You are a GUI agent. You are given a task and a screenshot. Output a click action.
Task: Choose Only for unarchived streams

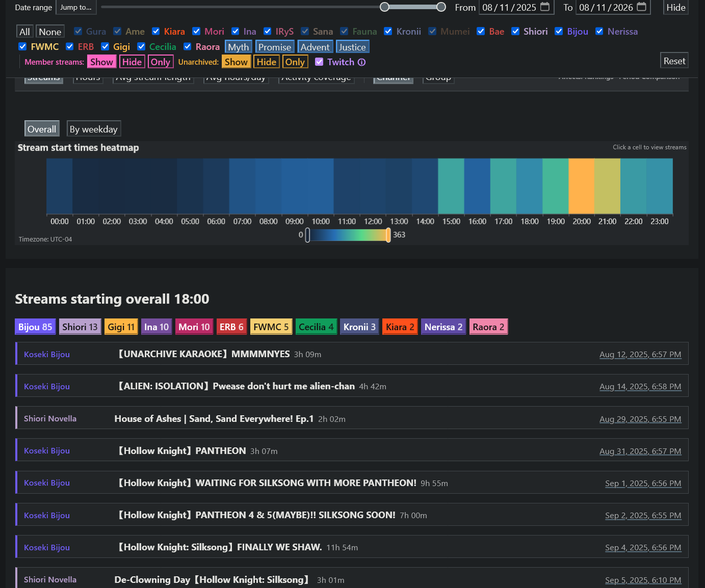click(x=295, y=62)
